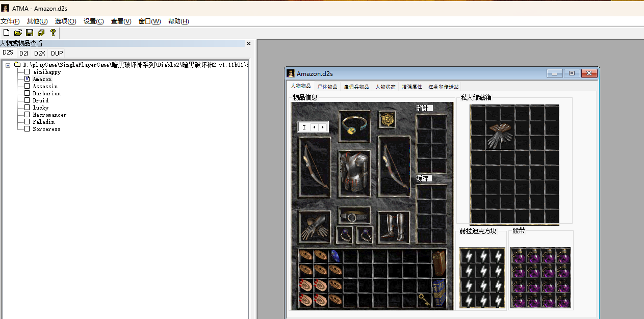
Task: Select the equipped metal boots
Action: point(394,227)
